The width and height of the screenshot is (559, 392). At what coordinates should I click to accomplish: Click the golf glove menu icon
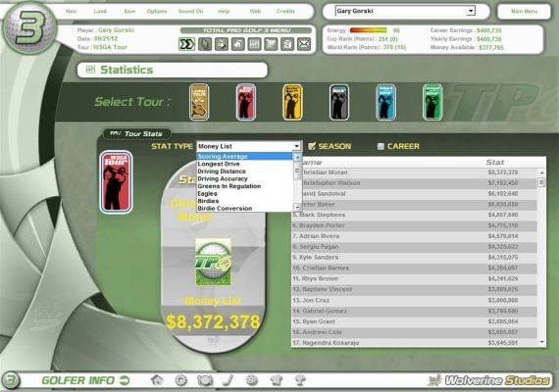click(x=205, y=44)
